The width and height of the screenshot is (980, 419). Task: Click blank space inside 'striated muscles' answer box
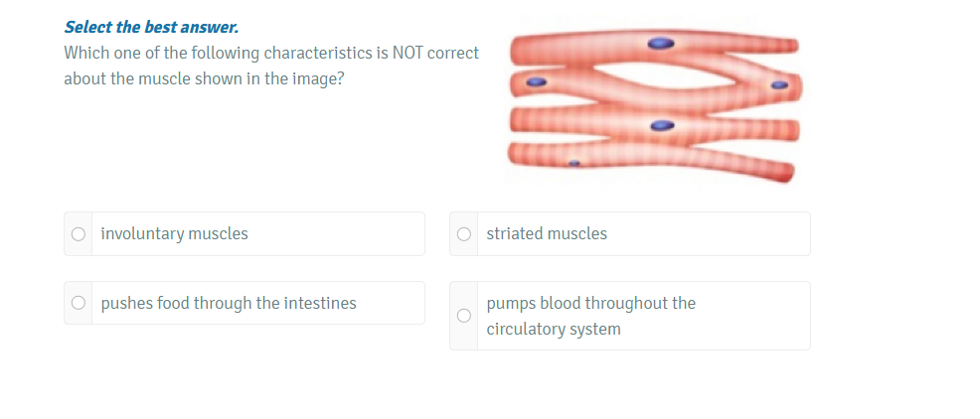pos(716,234)
